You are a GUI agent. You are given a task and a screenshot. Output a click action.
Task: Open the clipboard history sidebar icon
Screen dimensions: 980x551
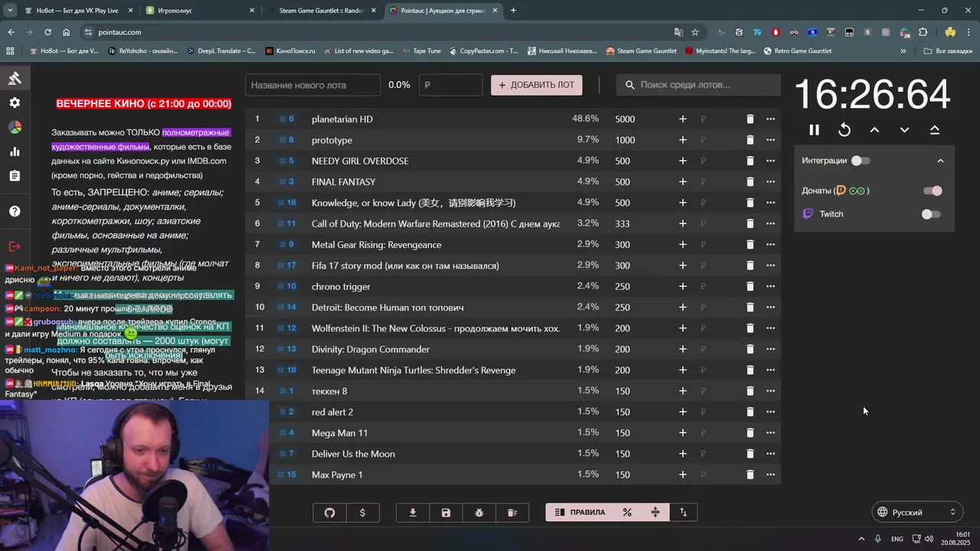[x=15, y=176]
